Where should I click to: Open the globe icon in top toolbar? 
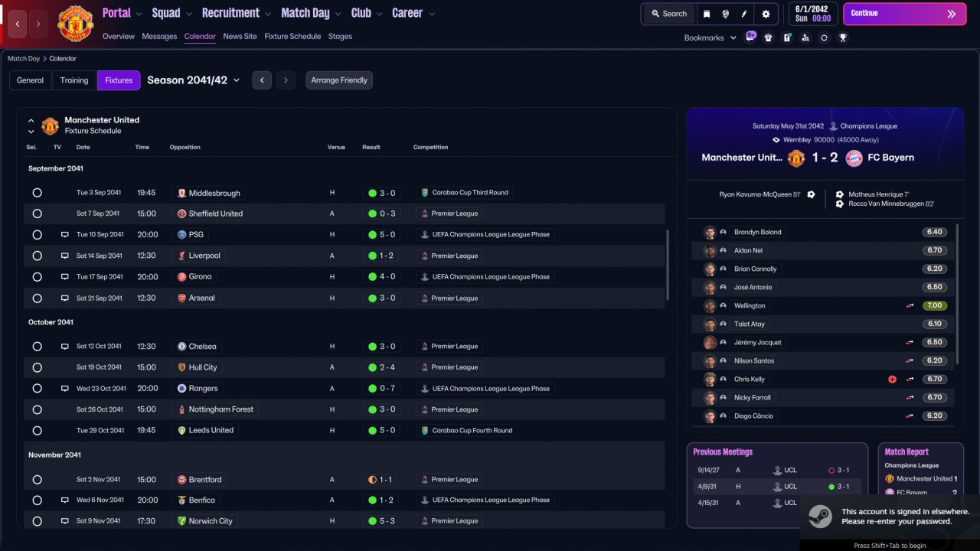coord(725,14)
